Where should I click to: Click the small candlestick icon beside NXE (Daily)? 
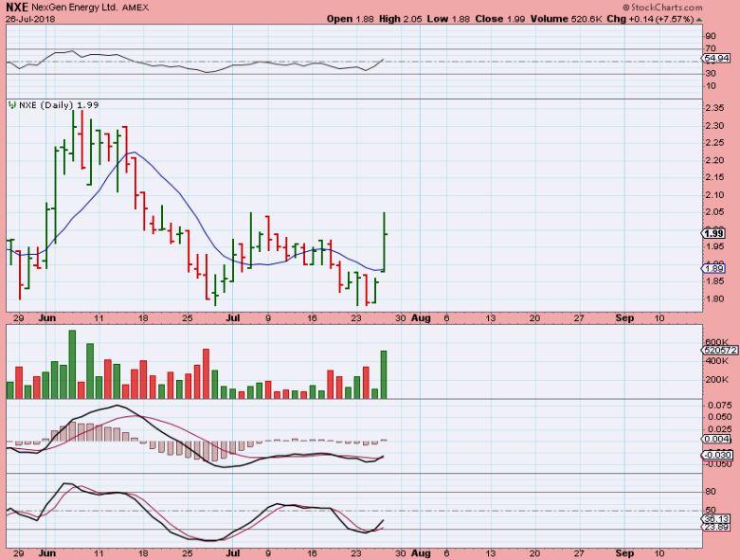(12, 105)
